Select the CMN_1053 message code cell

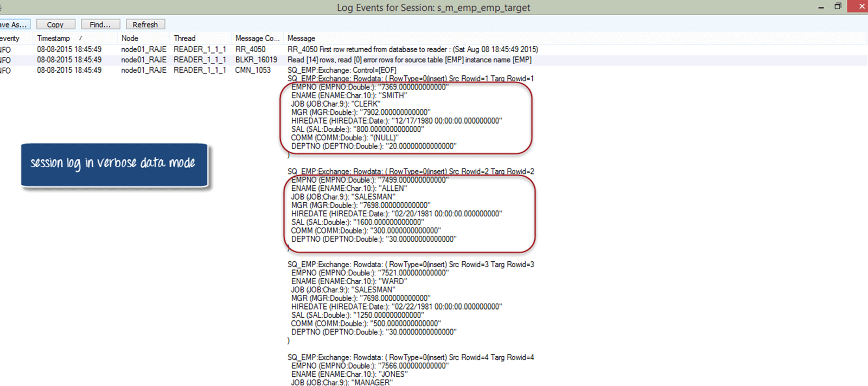[253, 70]
